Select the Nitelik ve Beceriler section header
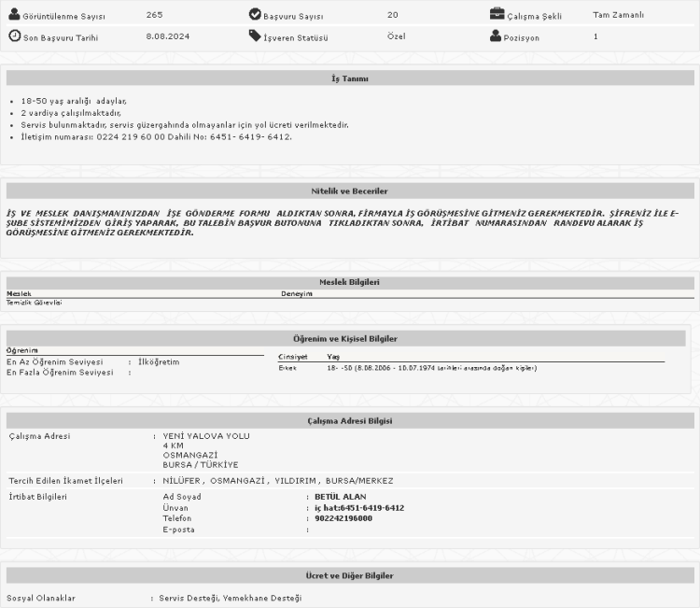 coord(350,191)
